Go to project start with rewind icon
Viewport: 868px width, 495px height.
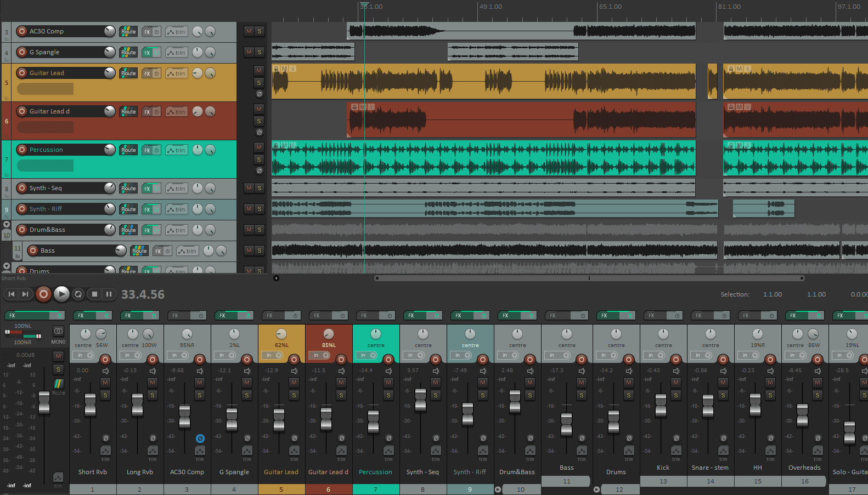coord(12,294)
